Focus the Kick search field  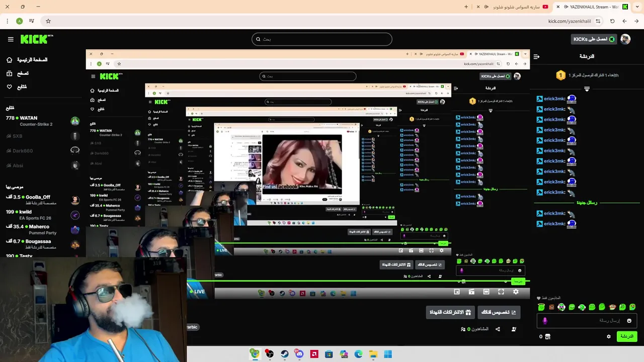click(322, 39)
